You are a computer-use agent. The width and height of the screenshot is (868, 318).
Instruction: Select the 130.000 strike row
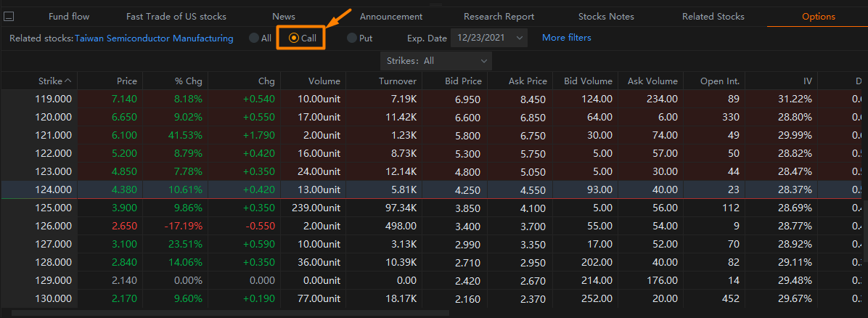tap(432, 298)
